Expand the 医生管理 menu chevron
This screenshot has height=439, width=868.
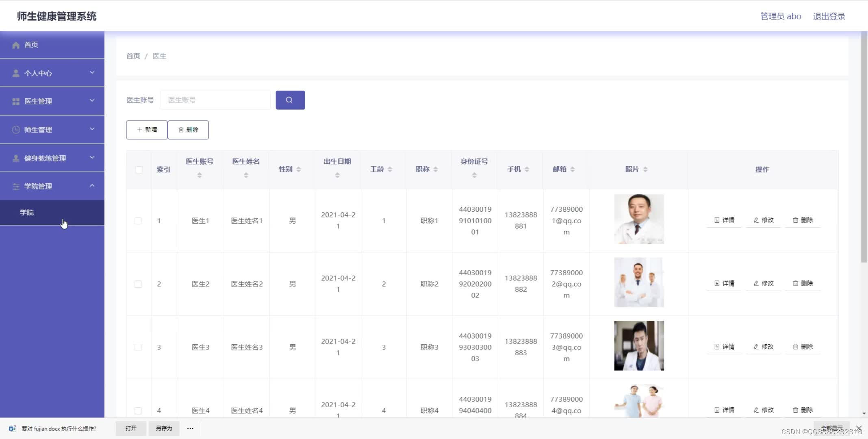[x=92, y=100]
